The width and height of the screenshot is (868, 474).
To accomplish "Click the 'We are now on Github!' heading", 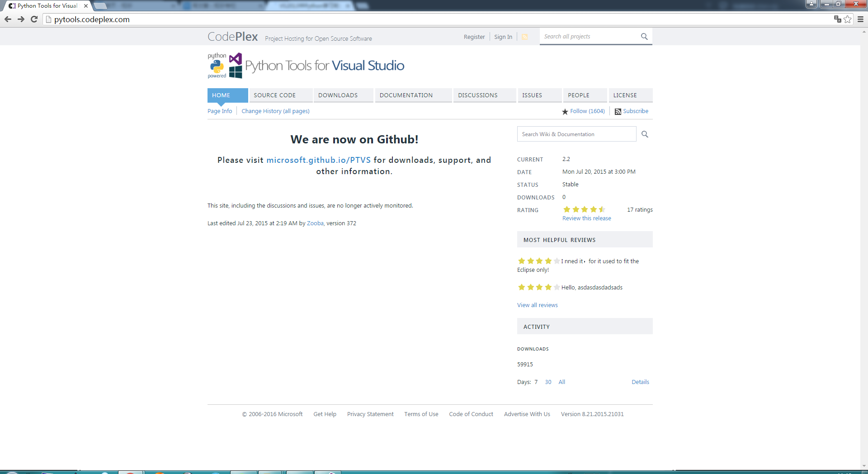I will click(354, 140).
